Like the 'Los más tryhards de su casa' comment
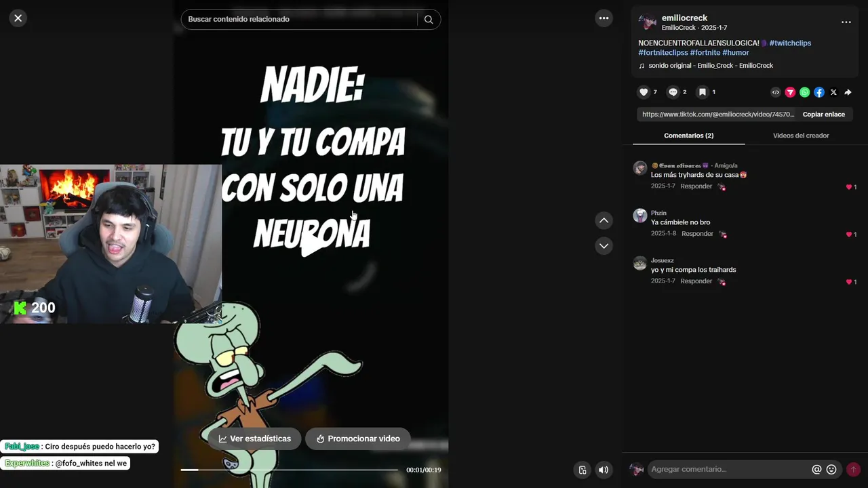868x488 pixels. tap(849, 187)
